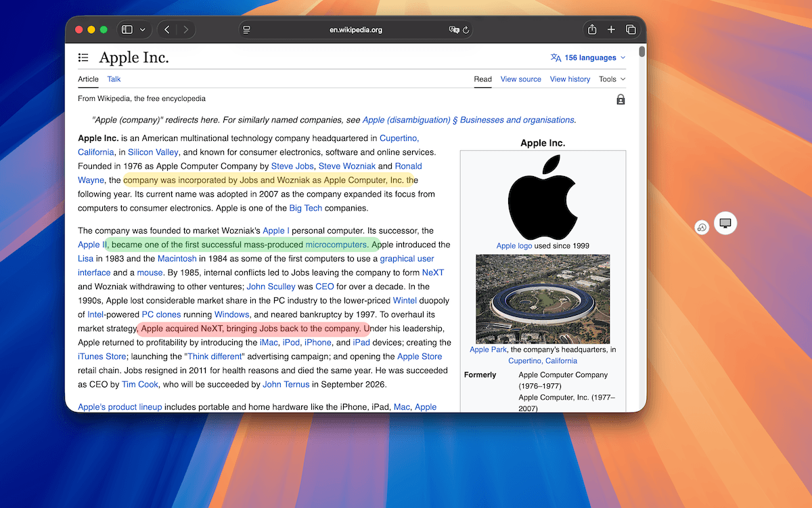Open the NeXT link

[433, 272]
